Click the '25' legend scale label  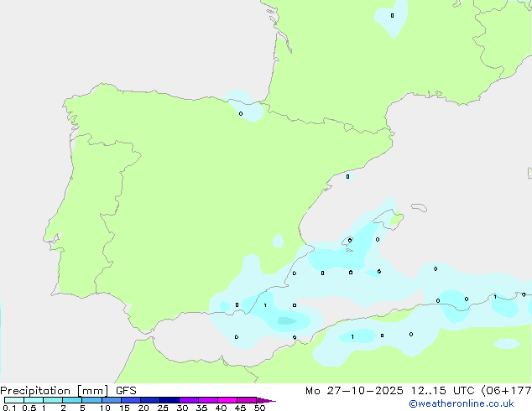(163, 408)
